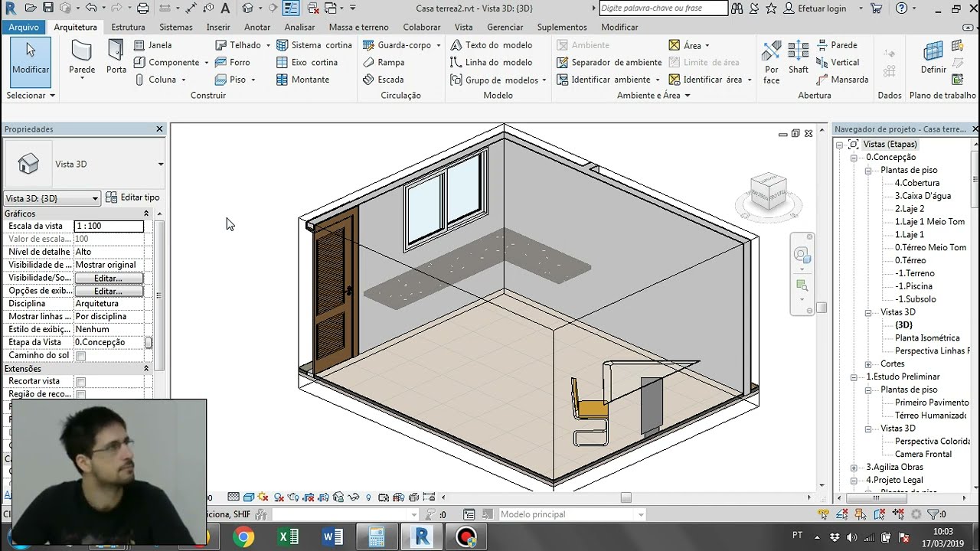The image size is (980, 551).
Task: Select the Janela window tool
Action: pyautogui.click(x=152, y=45)
